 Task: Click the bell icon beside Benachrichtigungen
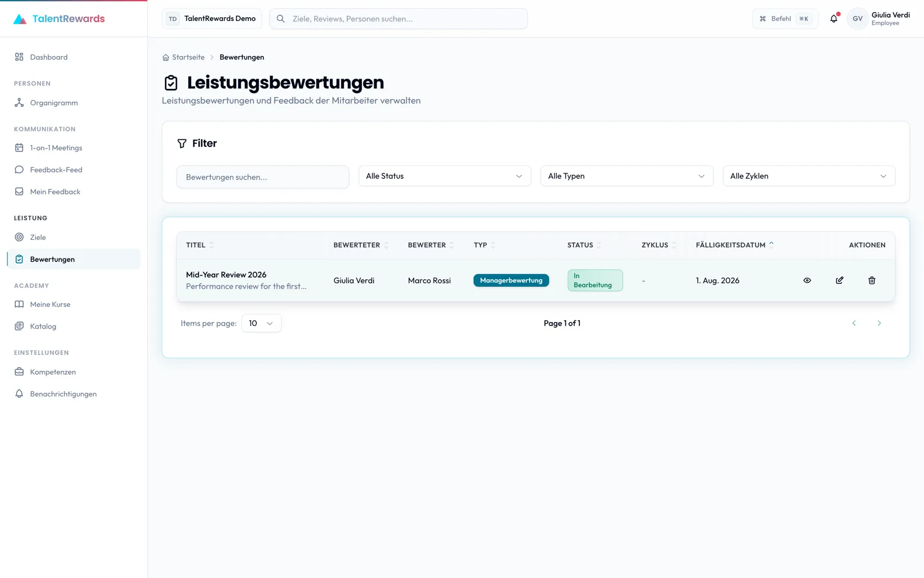[19, 394]
